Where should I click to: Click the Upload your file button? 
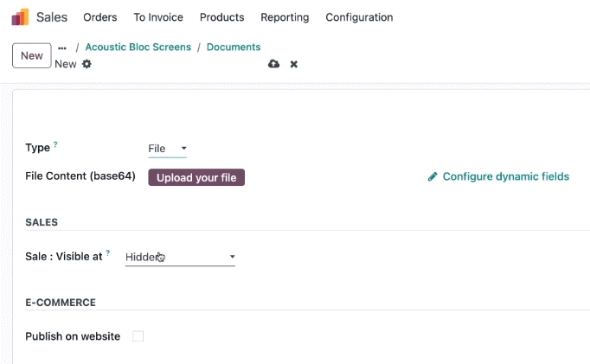pos(196,177)
